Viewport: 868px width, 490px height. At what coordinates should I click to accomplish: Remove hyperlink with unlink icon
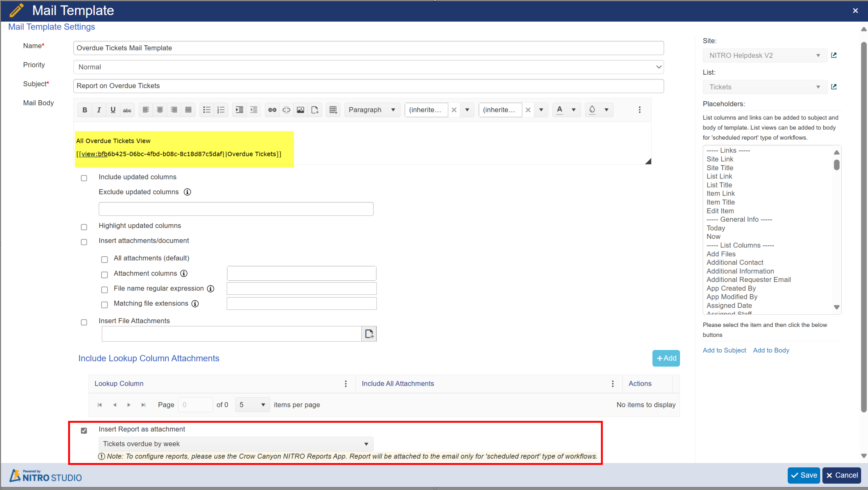[x=286, y=110]
